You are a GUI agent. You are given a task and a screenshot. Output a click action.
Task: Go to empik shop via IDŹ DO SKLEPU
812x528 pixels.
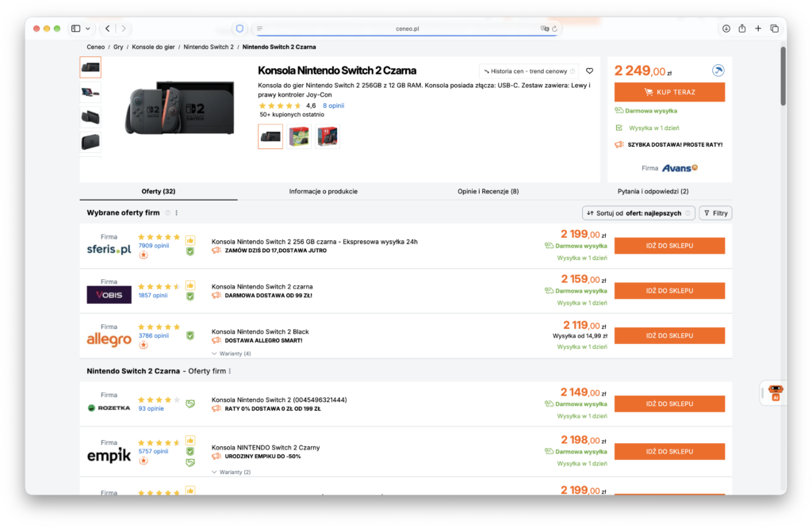(x=669, y=451)
